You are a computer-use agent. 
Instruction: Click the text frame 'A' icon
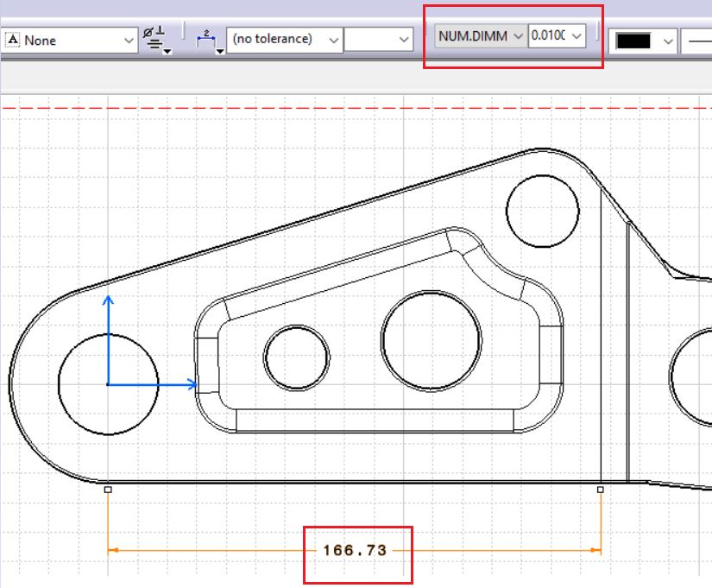pyautogui.click(x=13, y=40)
